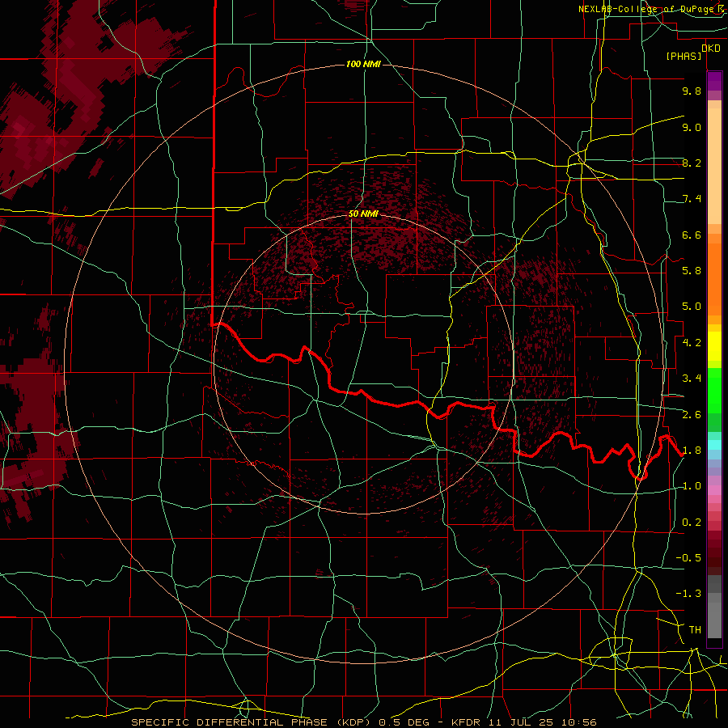The height and width of the screenshot is (728, 728).
Task: Click the 1.0 scale value
Action: [x=692, y=486]
